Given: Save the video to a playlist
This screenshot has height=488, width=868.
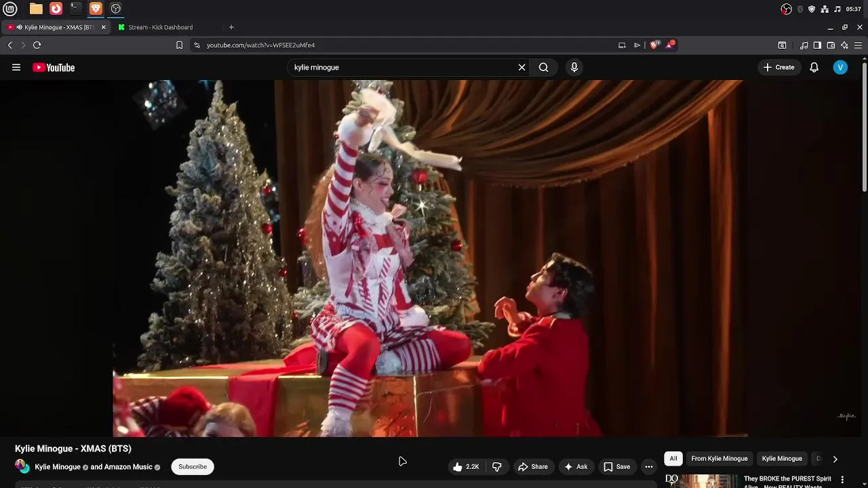Looking at the screenshot, I should (x=617, y=466).
